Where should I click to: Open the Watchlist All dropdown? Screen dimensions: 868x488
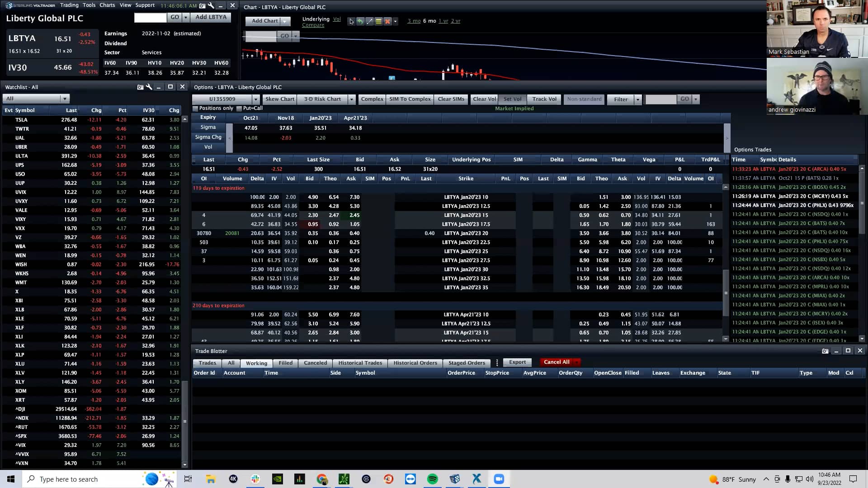[x=65, y=98]
